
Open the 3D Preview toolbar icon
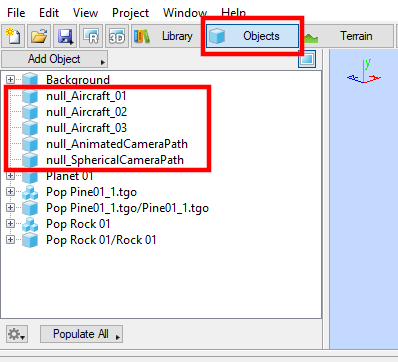pyautogui.click(x=117, y=36)
